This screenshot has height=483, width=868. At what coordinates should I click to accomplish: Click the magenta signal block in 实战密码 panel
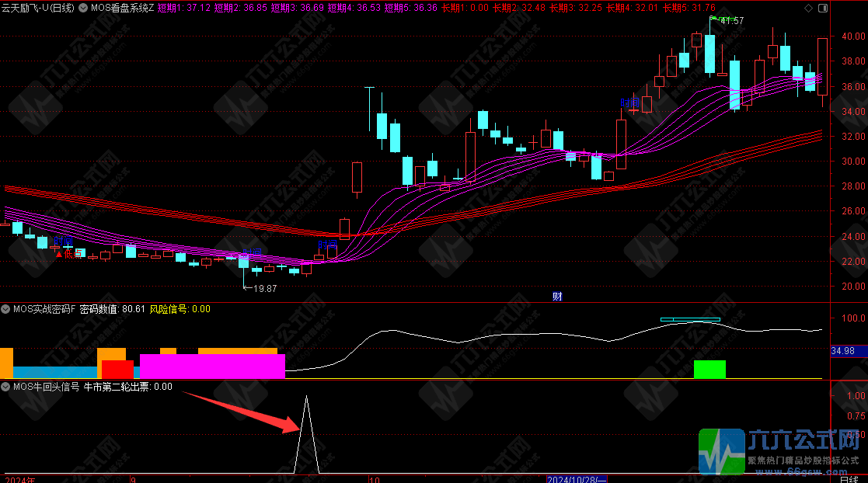tap(212, 366)
